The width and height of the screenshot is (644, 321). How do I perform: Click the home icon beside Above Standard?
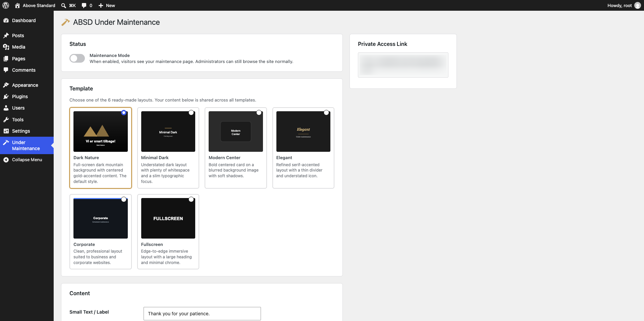click(17, 5)
